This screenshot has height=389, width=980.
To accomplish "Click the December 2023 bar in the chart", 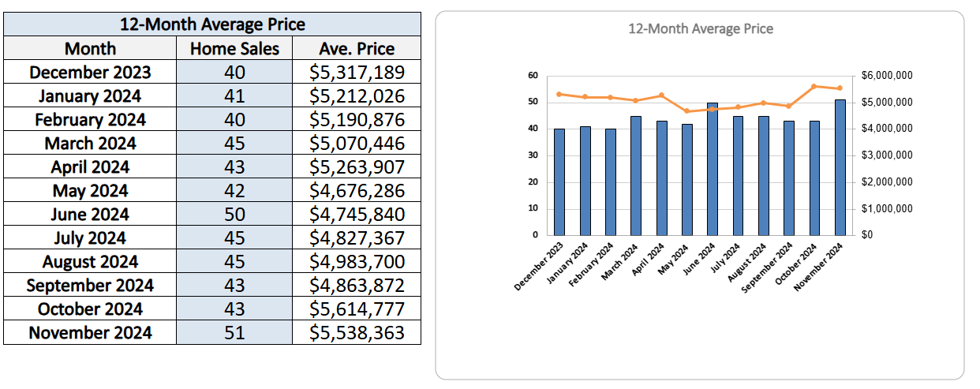I will (559, 181).
